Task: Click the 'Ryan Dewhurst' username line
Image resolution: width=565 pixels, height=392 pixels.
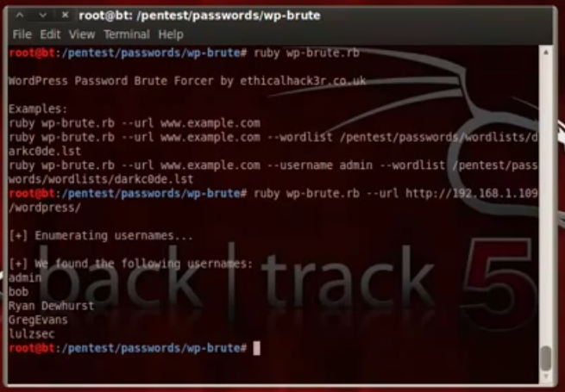Action: pyautogui.click(x=51, y=306)
